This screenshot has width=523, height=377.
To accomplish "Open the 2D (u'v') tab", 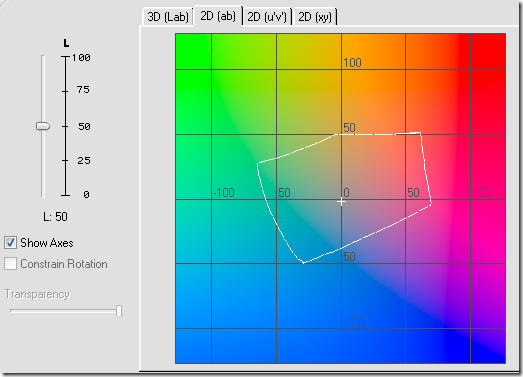I will (x=267, y=17).
